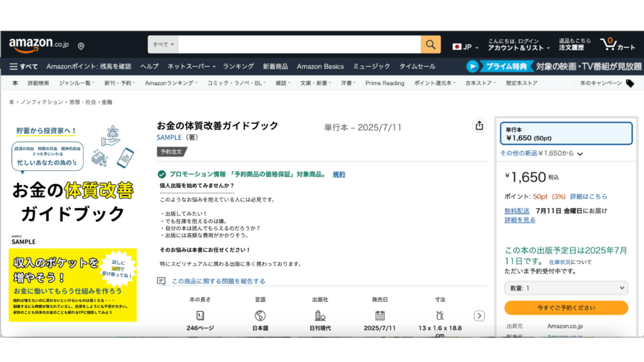Expand the 文庫・新書 dropdown
Screen dimensions: 644x362
(x=316, y=83)
